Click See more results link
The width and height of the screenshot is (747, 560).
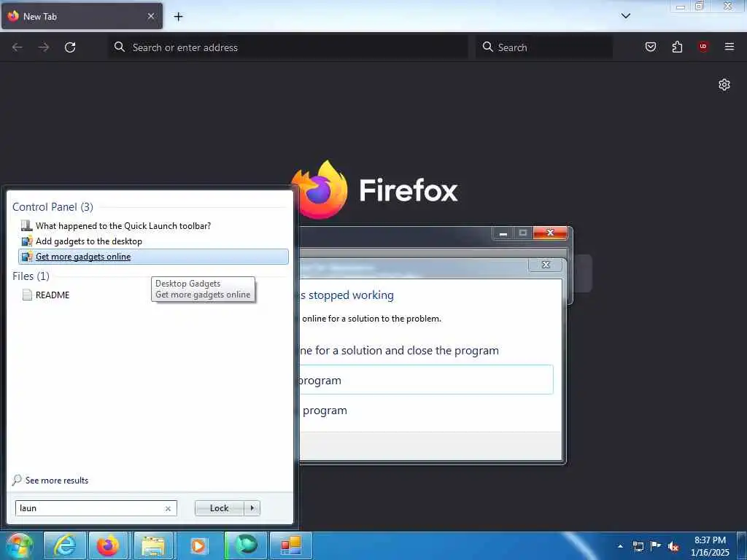pyautogui.click(x=57, y=480)
